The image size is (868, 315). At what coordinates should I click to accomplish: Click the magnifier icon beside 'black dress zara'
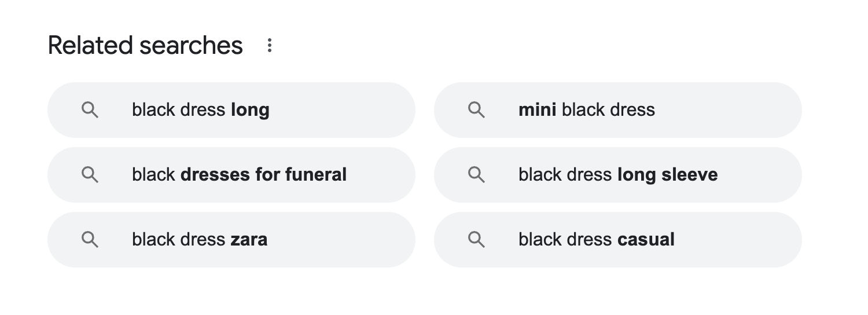[x=90, y=240]
